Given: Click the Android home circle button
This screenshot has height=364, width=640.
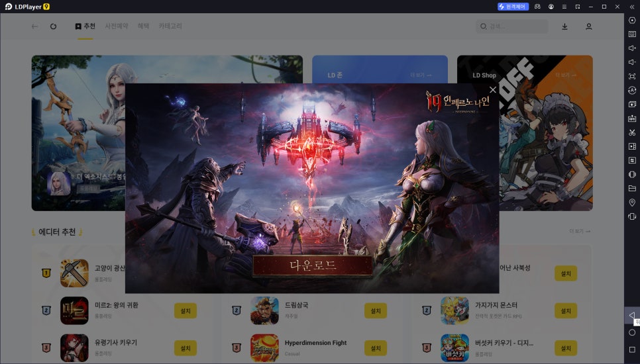Looking at the screenshot, I should (632, 333).
